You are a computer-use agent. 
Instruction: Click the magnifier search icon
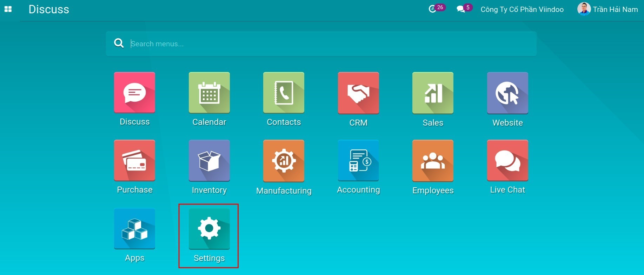point(119,43)
